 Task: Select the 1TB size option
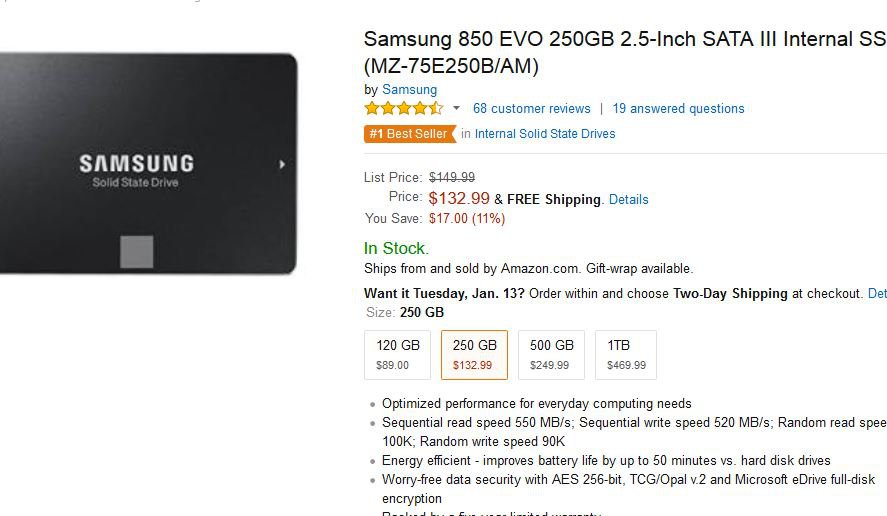[626, 355]
